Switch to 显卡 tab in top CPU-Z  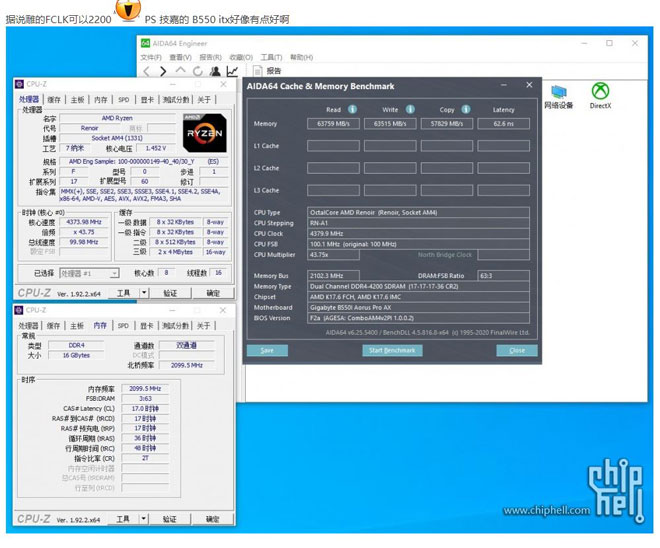[x=147, y=100]
